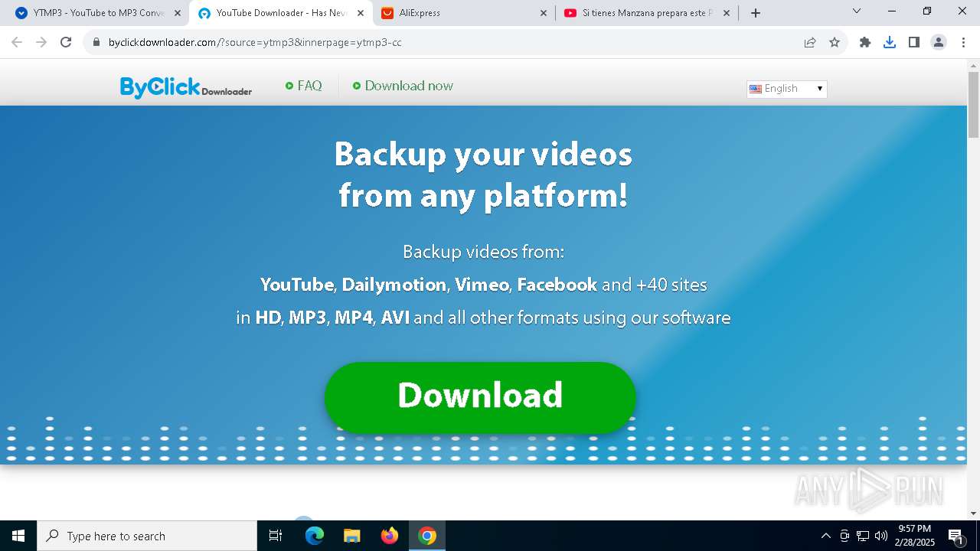Open the extensions puzzle icon
The width and height of the screenshot is (980, 551).
[865, 43]
